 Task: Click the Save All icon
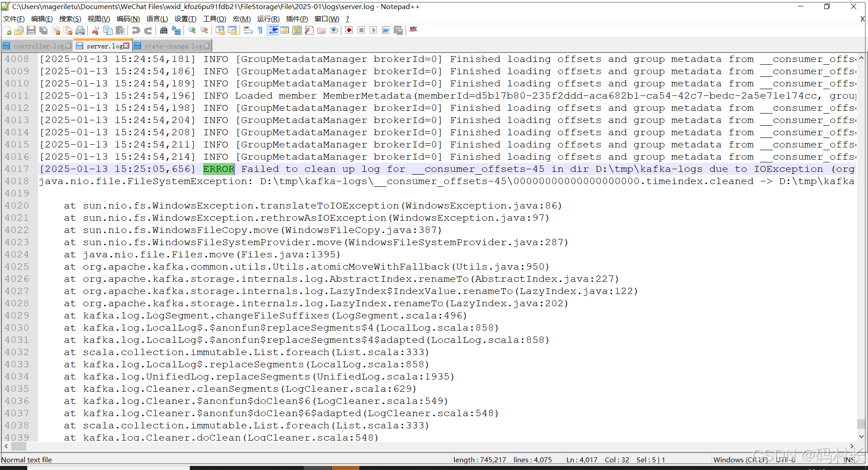[43, 30]
